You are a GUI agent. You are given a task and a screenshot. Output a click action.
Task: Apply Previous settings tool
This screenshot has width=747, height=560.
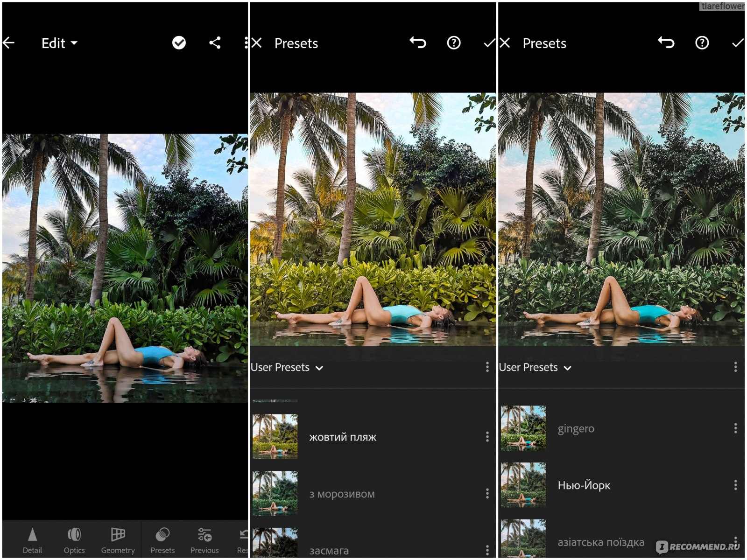coord(204,540)
